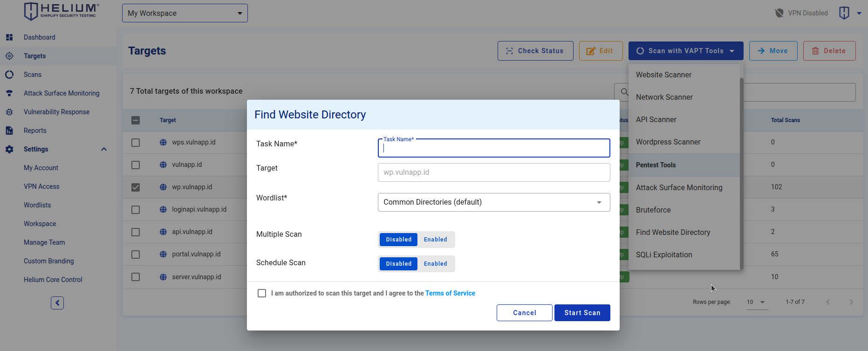Choose SQLi Exploitation from the menu
The height and width of the screenshot is (351, 868).
pos(684,255)
